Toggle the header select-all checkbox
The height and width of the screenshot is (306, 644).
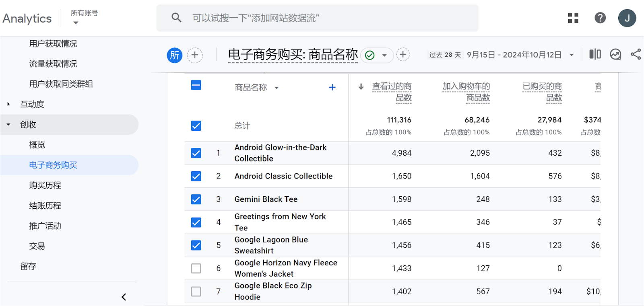click(x=196, y=85)
